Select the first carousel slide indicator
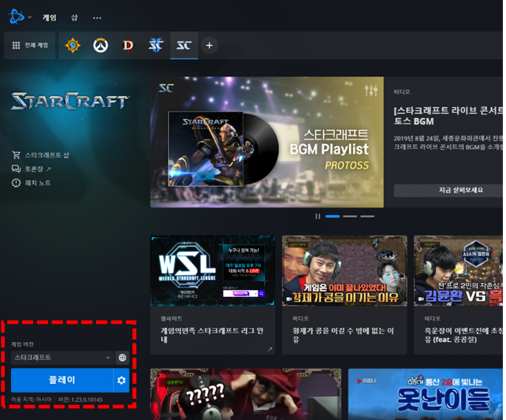 [x=333, y=217]
